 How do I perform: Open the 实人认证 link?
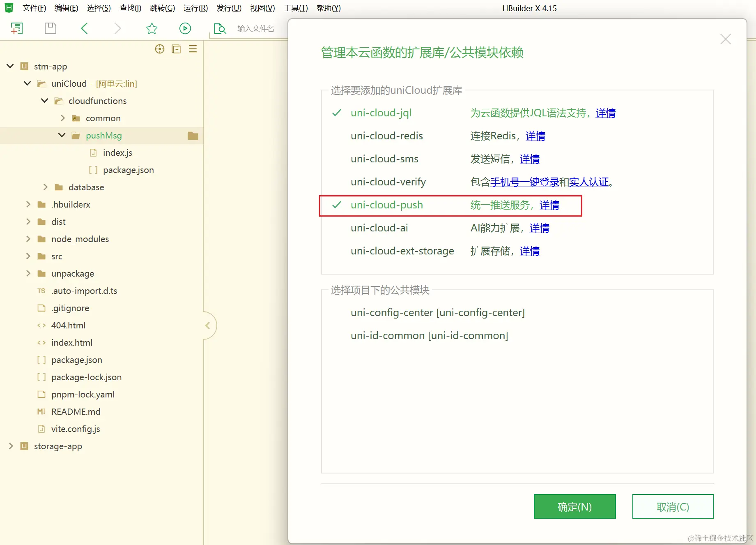point(588,182)
